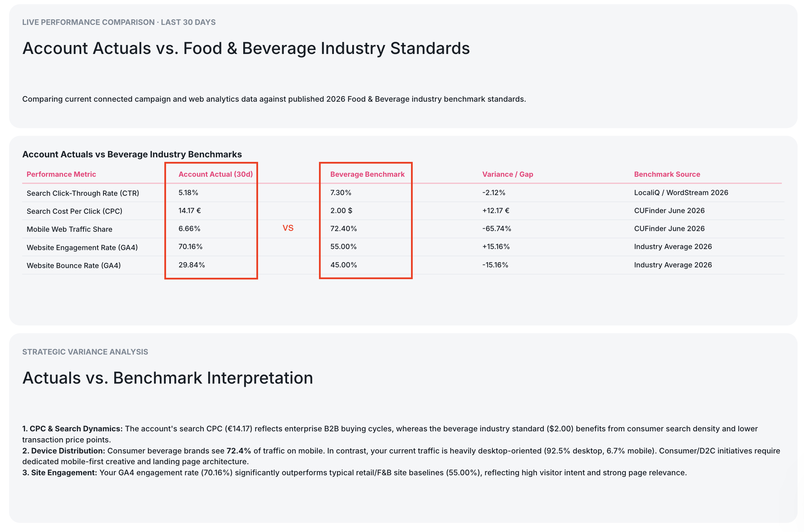Click the 14.17 € account CPC value
The width and height of the screenshot is (804, 532).
pyautogui.click(x=190, y=211)
